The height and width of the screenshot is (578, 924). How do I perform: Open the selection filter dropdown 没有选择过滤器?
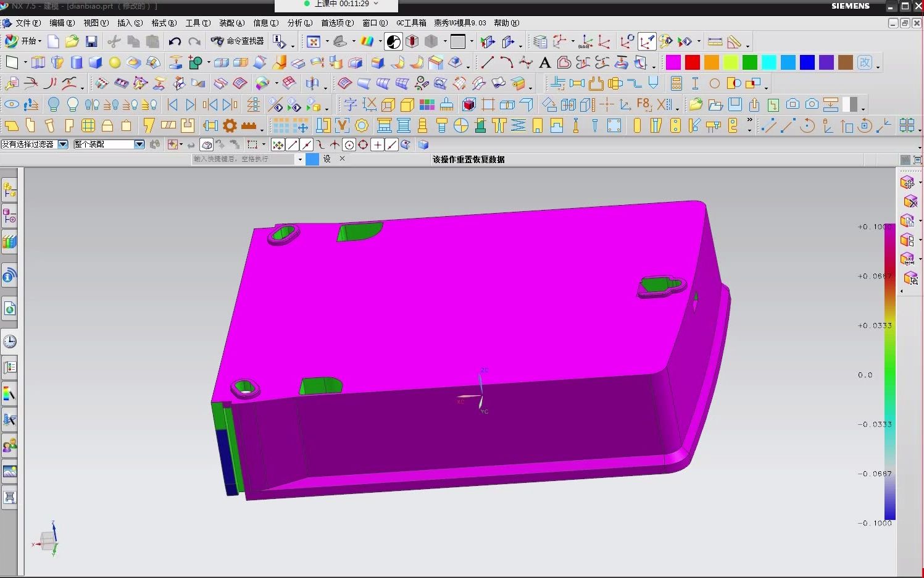62,144
